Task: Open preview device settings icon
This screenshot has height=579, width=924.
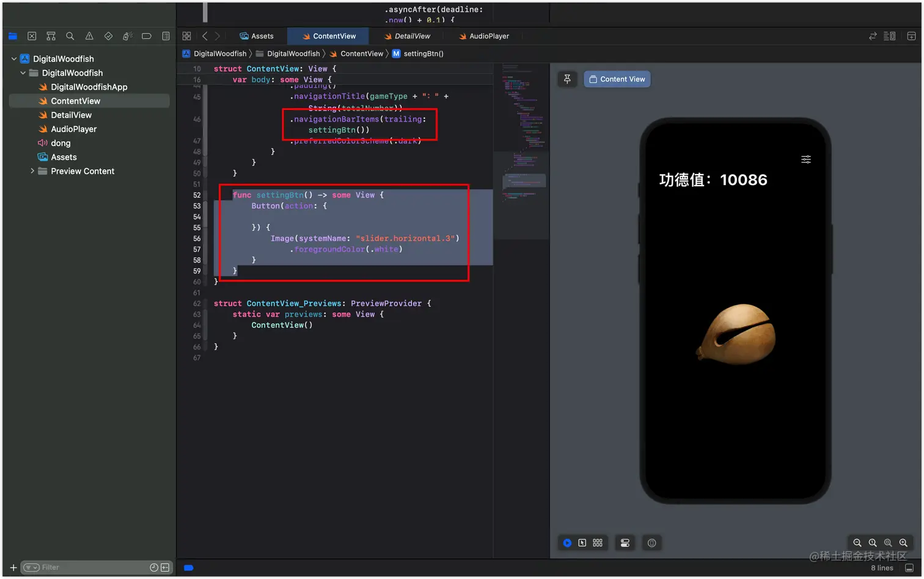Action: (625, 542)
